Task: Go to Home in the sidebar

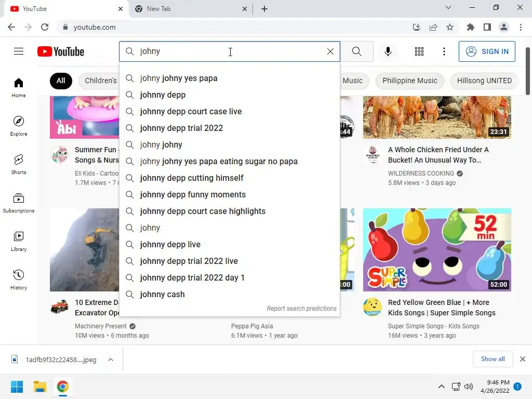Action: 19,87
